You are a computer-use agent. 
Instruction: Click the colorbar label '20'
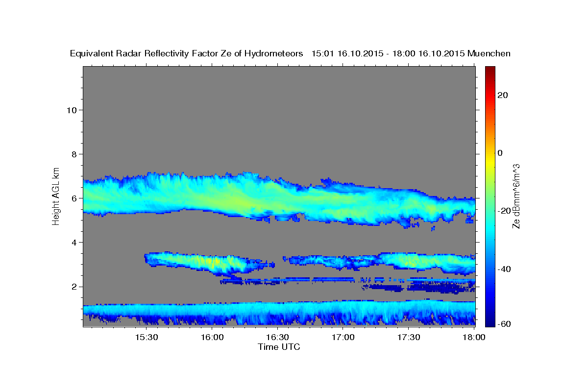tap(503, 95)
